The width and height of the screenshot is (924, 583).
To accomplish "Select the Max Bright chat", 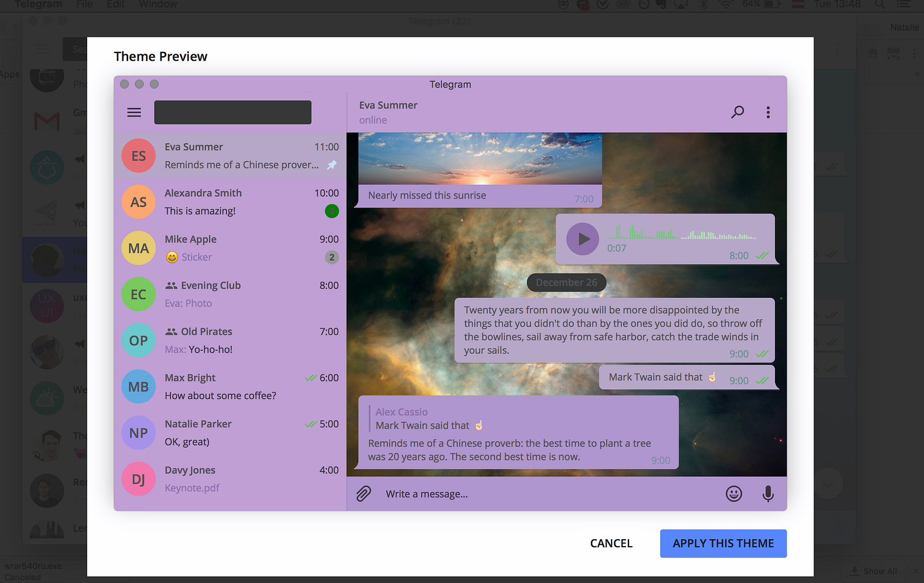I will [x=230, y=387].
